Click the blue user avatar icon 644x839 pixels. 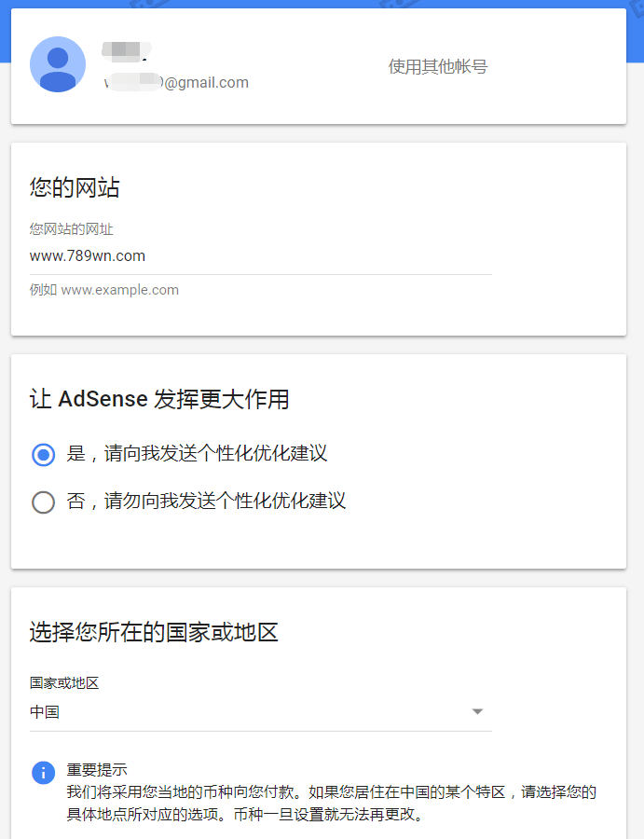point(58,64)
